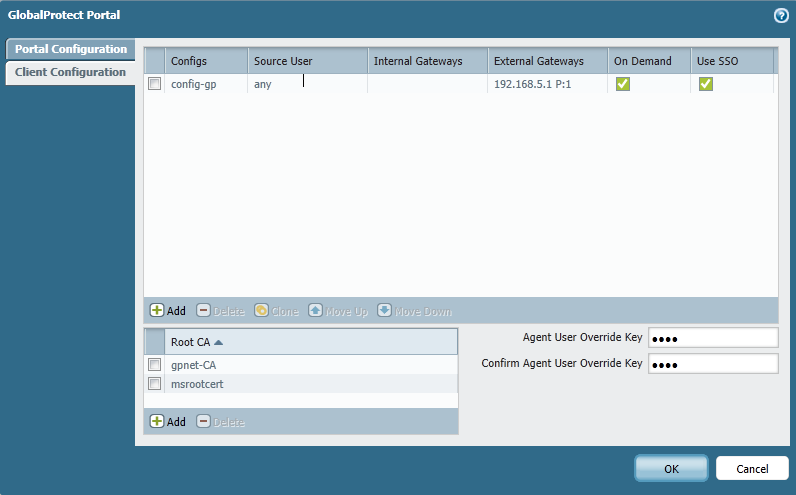Click the gpnet-CA entry text

(193, 365)
